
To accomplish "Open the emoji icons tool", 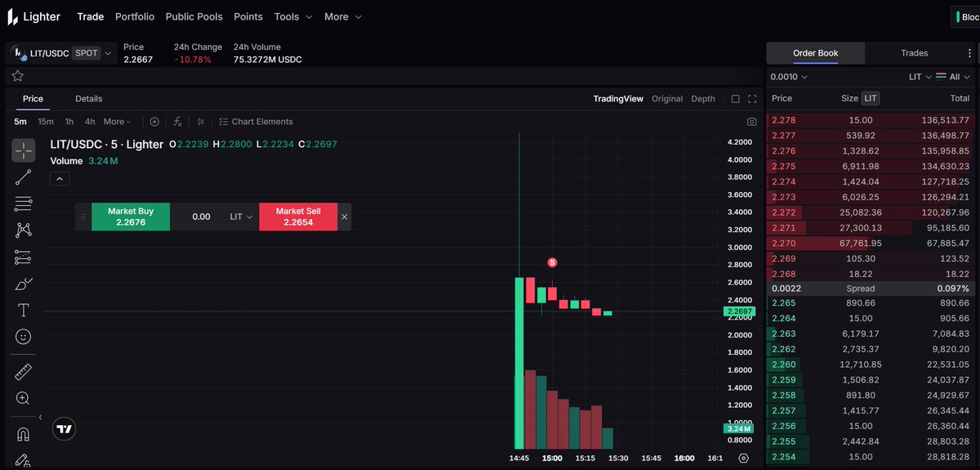I will (x=23, y=337).
